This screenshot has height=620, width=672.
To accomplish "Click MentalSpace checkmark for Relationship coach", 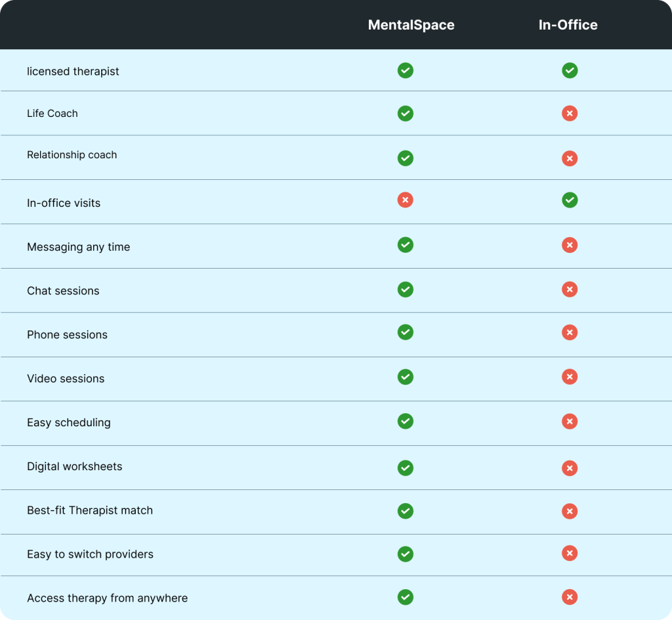I will (x=406, y=158).
